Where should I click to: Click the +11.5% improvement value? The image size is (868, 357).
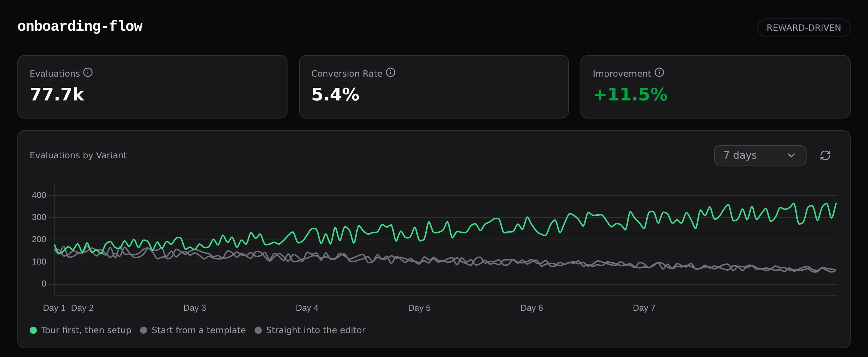(630, 95)
